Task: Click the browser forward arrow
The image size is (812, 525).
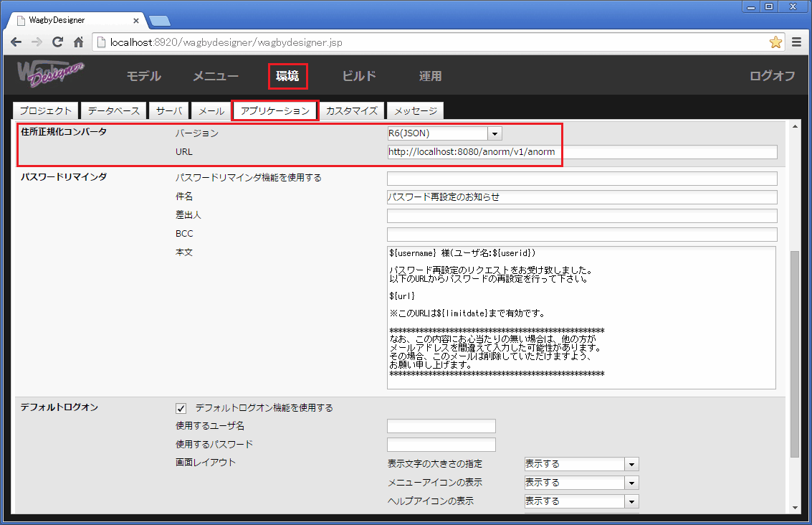Action: tap(37, 42)
